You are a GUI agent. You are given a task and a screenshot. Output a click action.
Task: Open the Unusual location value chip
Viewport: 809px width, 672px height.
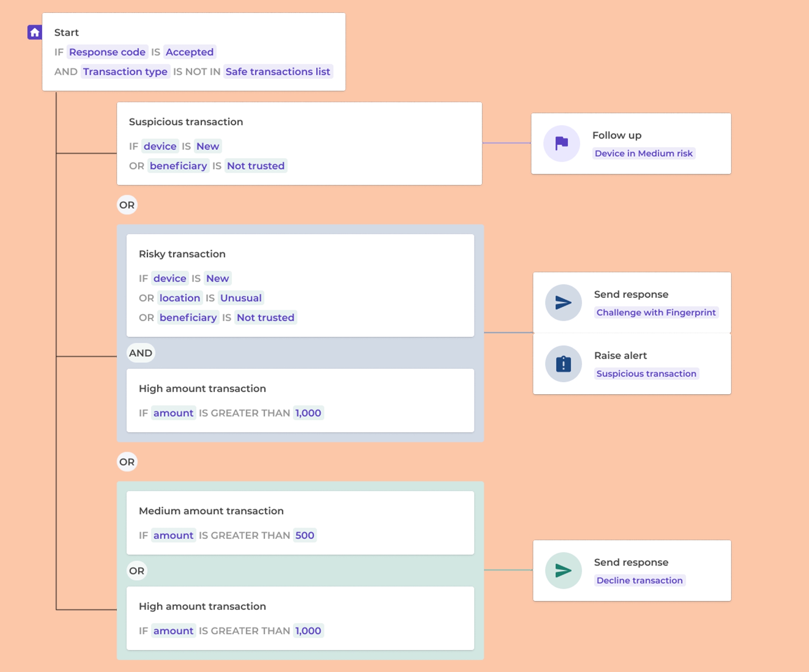click(x=241, y=298)
